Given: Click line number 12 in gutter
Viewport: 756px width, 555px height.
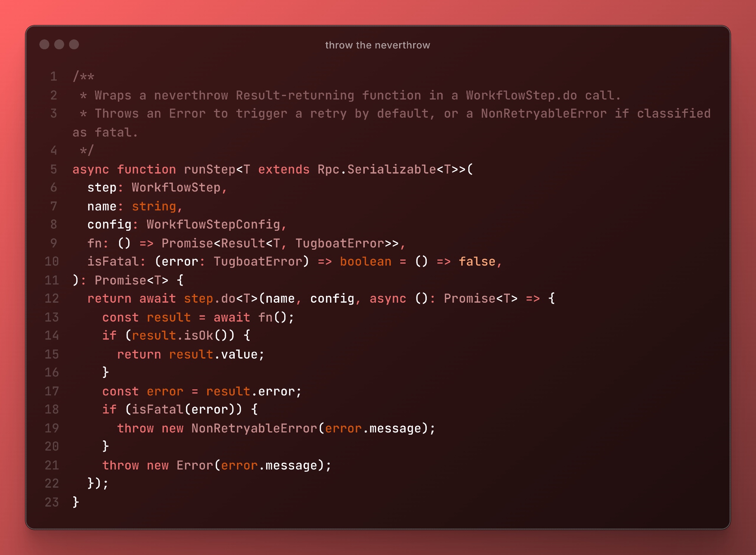Looking at the screenshot, I should (x=52, y=298).
